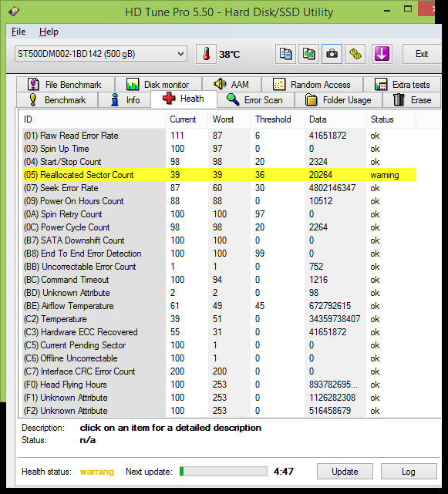Click the data value 20264

pos(320,175)
